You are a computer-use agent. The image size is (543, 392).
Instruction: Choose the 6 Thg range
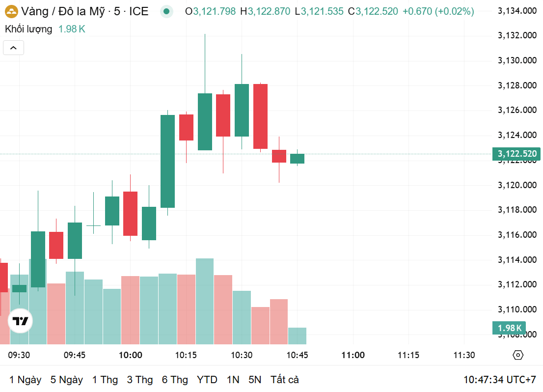click(x=175, y=380)
